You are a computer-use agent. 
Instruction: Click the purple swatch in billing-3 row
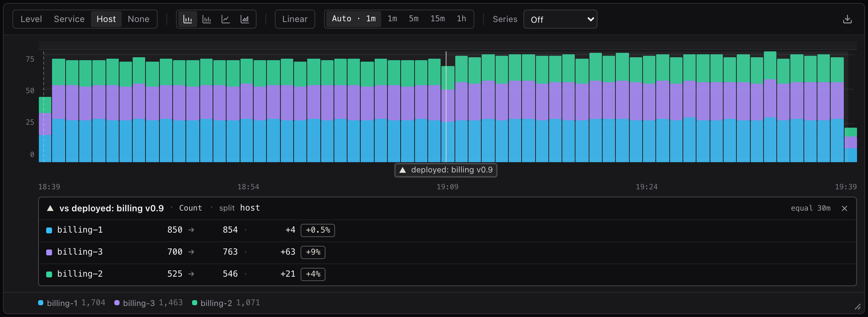click(49, 252)
